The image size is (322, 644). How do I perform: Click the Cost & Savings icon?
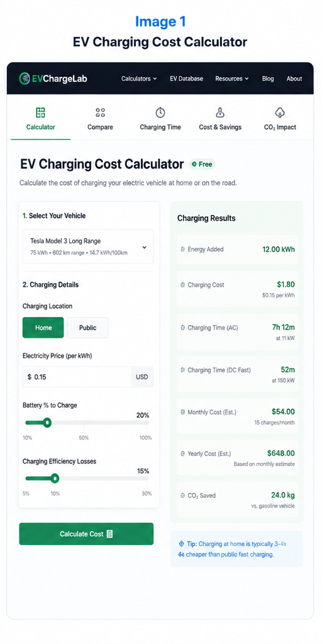coord(220,113)
